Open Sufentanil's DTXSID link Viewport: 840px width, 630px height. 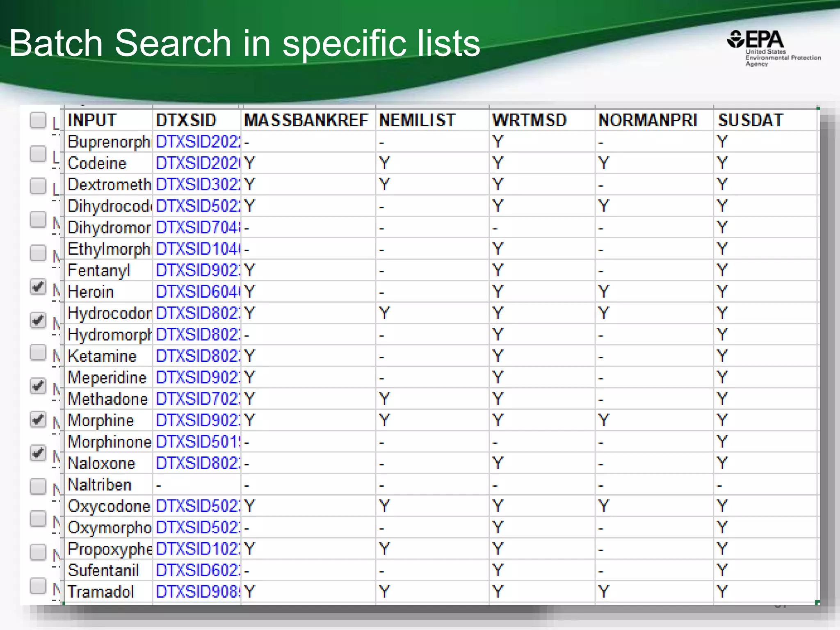(x=198, y=570)
